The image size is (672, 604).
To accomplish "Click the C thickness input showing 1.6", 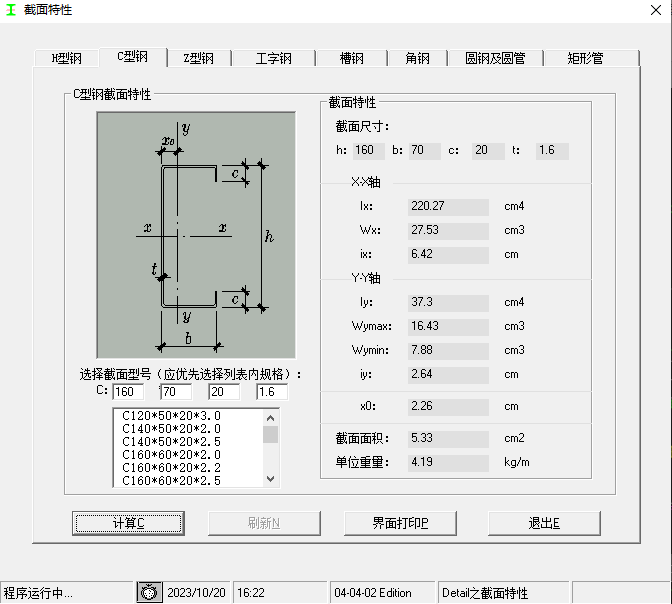I will [272, 392].
